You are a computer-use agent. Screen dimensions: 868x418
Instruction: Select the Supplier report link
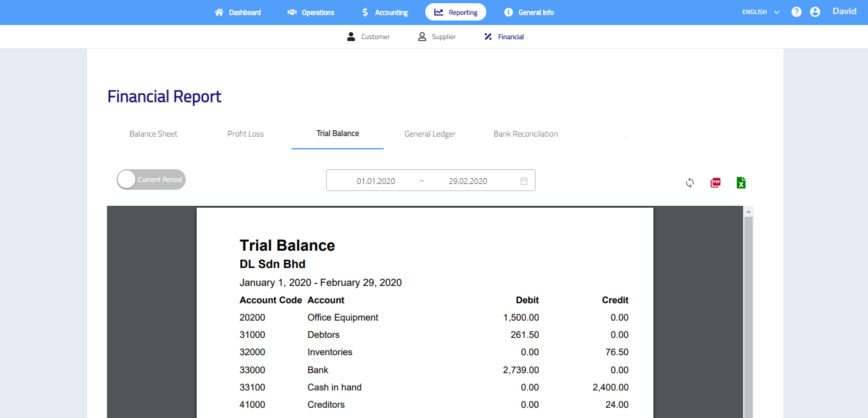[437, 37]
